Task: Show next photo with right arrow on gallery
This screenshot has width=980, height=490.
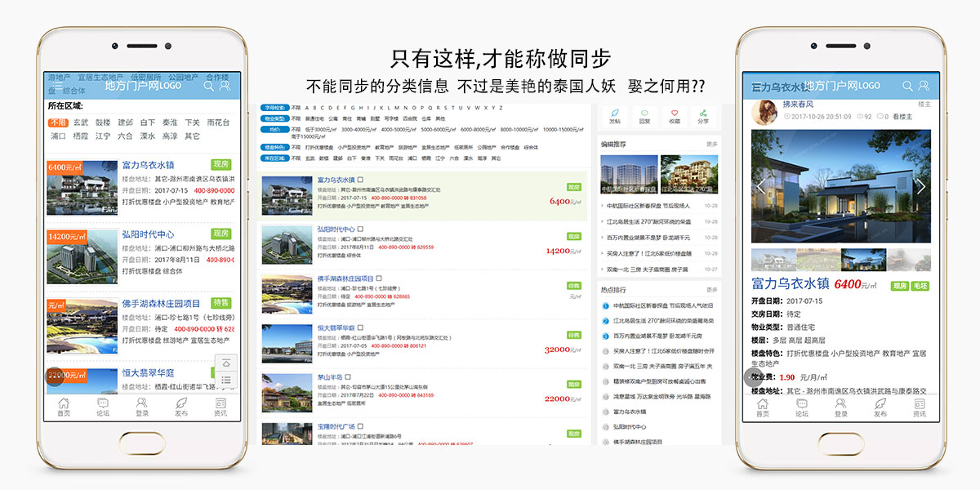Action: tap(920, 186)
